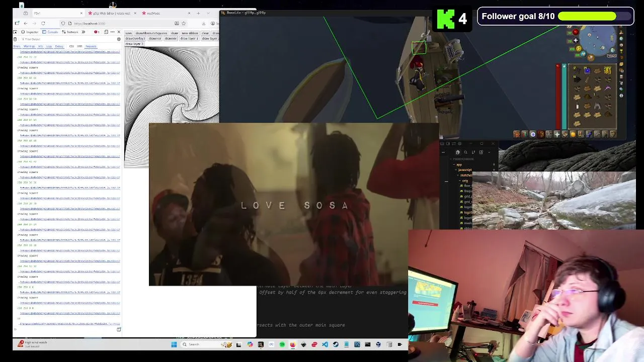Open the VS Code source control icon

[x=473, y=152]
